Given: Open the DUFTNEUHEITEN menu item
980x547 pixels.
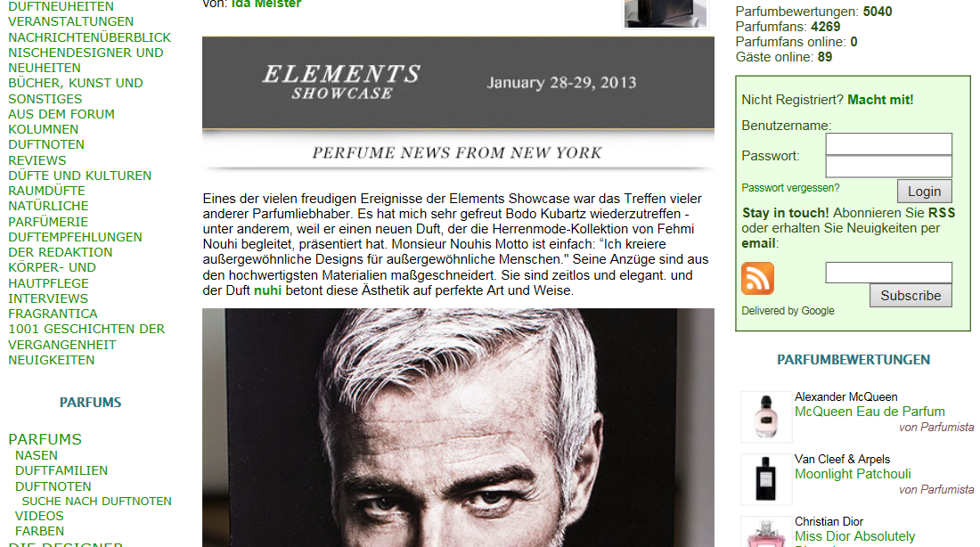Looking at the screenshot, I should coord(61,6).
